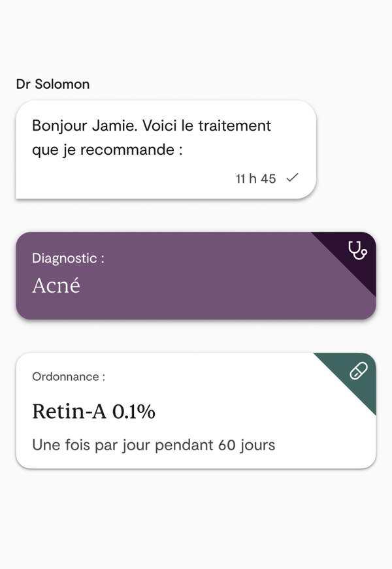Click the "Acné" diagnosis text
392x569 pixels.
pyautogui.click(x=56, y=285)
